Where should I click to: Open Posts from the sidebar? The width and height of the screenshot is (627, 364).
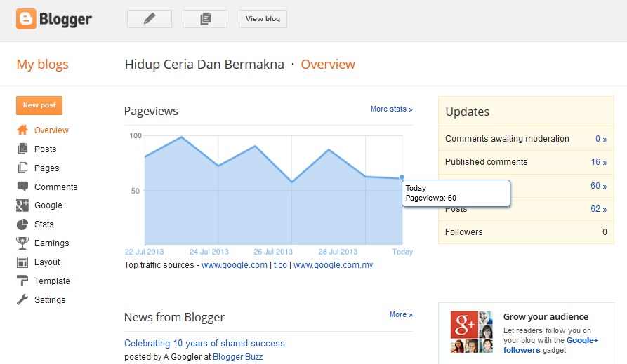point(45,149)
